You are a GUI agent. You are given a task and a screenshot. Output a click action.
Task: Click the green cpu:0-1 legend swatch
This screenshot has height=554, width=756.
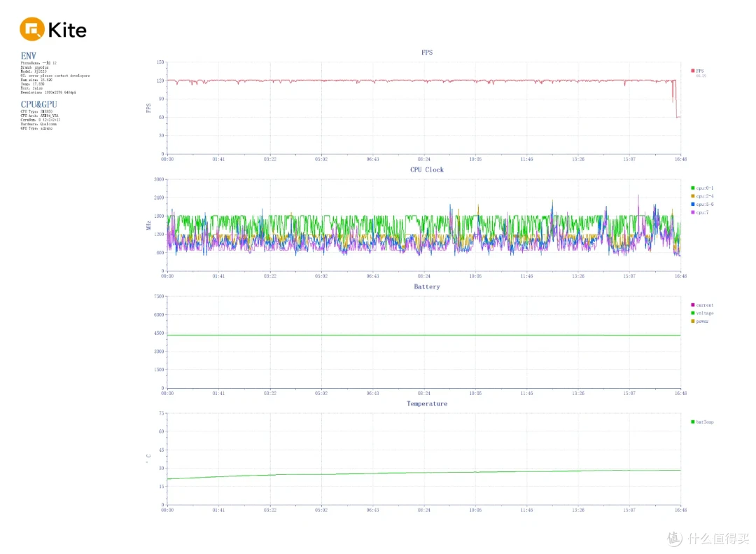[693, 188]
